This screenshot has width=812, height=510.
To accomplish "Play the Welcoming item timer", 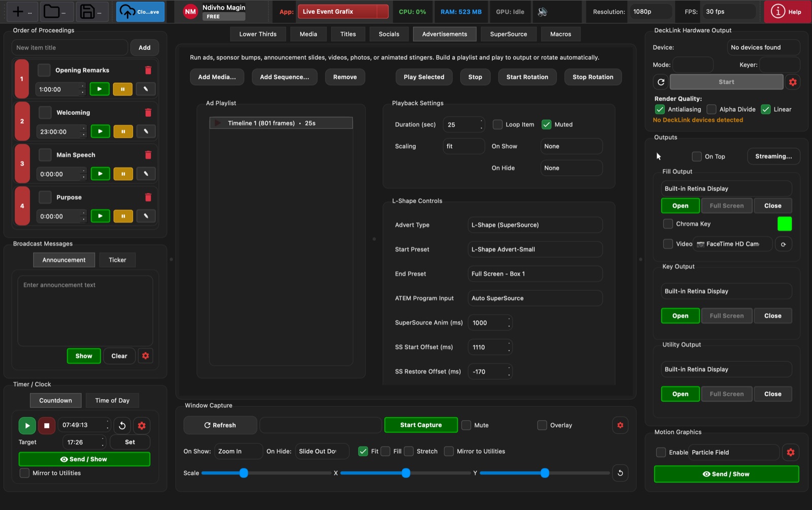I will (x=100, y=132).
